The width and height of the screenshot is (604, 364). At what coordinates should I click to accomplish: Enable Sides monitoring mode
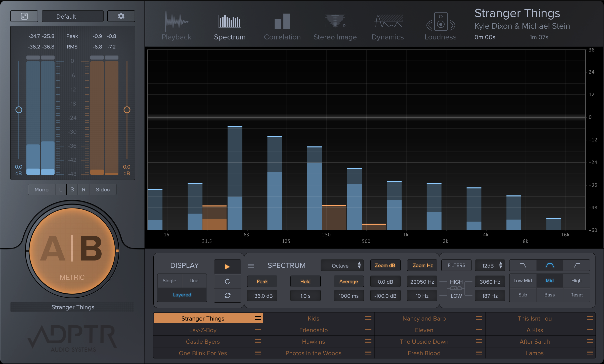[x=102, y=189]
